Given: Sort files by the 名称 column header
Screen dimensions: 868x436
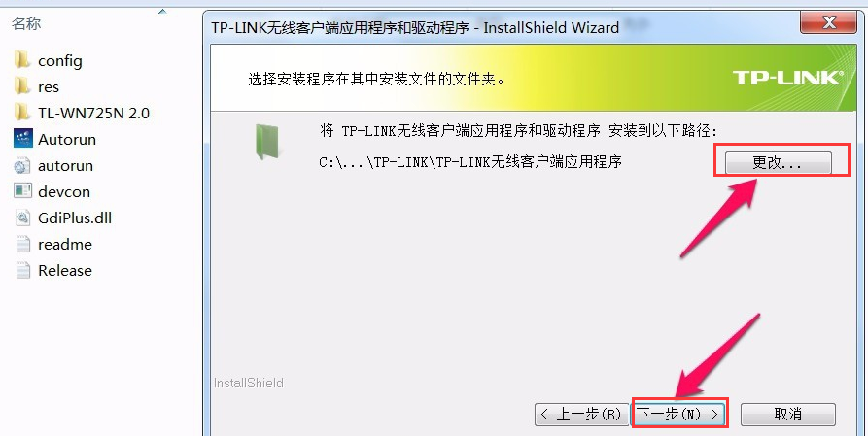Looking at the screenshot, I should (26, 24).
